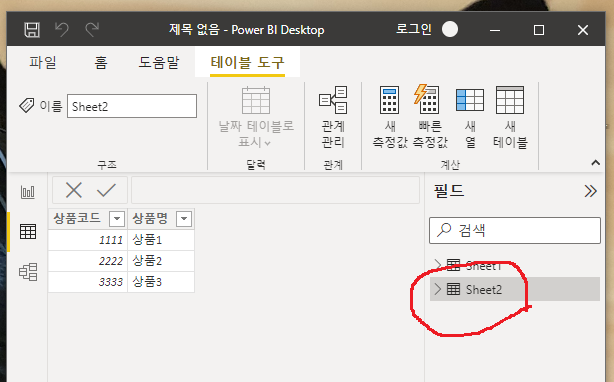Image resolution: width=614 pixels, height=382 pixels.
Task: Open the 파일 menu tab
Action: (x=43, y=62)
